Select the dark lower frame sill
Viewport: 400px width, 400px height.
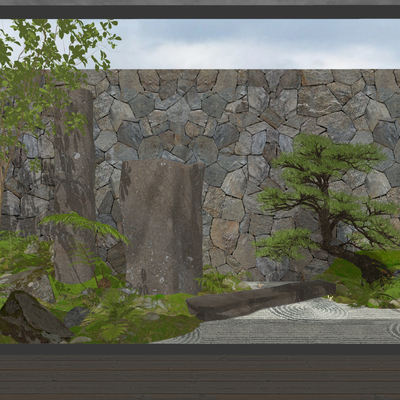200,349
